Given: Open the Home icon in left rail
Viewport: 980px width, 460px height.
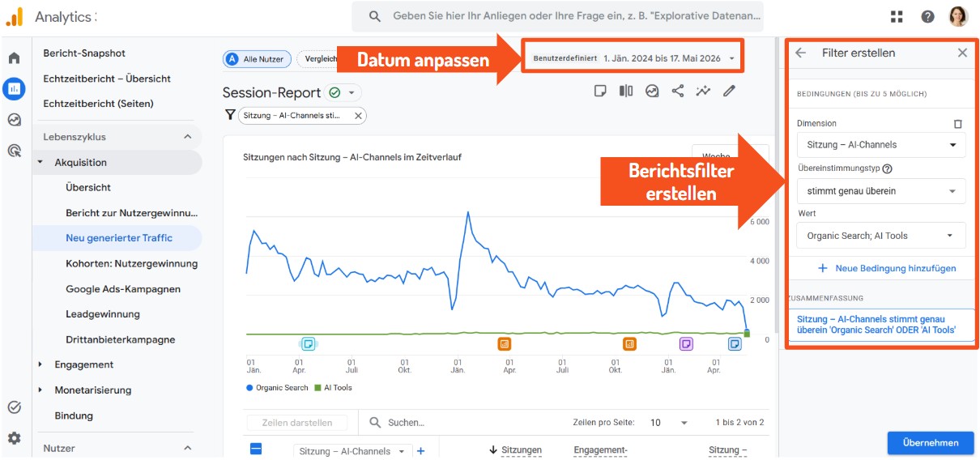Looking at the screenshot, I should [14, 58].
